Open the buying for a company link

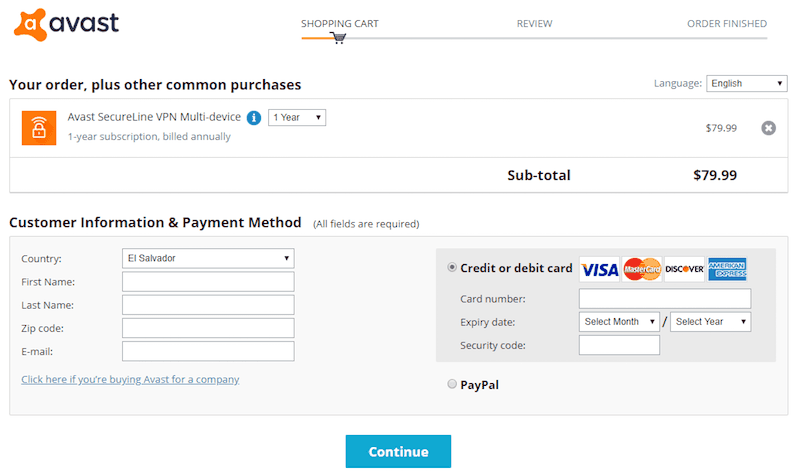tap(130, 380)
